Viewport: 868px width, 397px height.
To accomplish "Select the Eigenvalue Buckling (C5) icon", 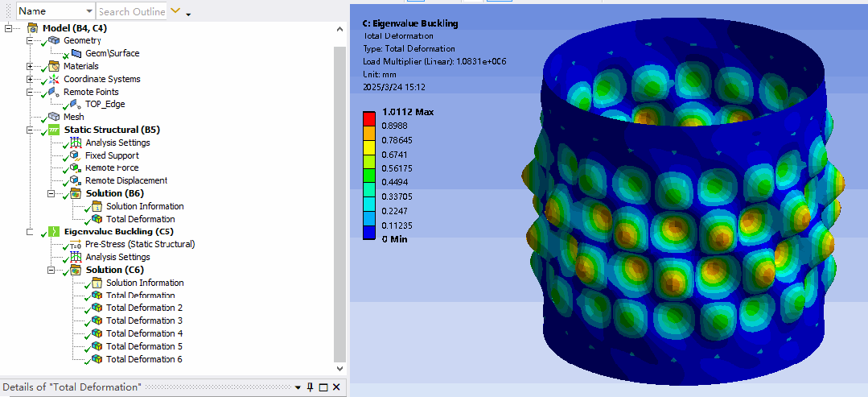I will click(x=54, y=231).
